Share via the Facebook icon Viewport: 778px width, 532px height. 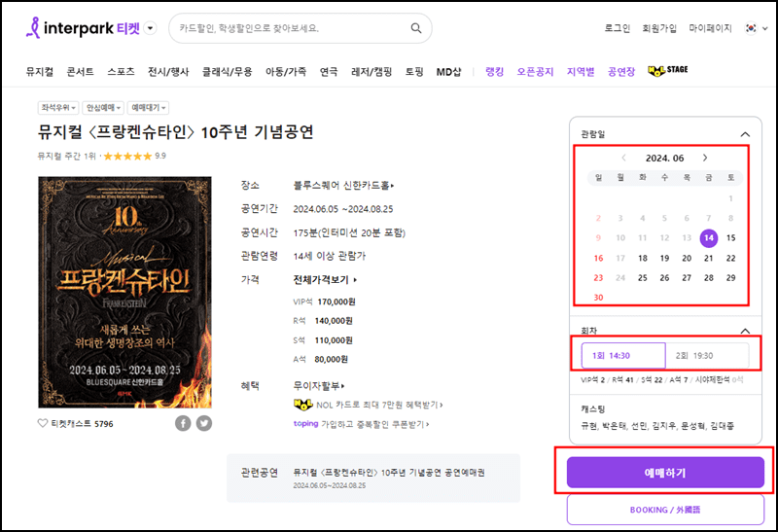pos(183,423)
